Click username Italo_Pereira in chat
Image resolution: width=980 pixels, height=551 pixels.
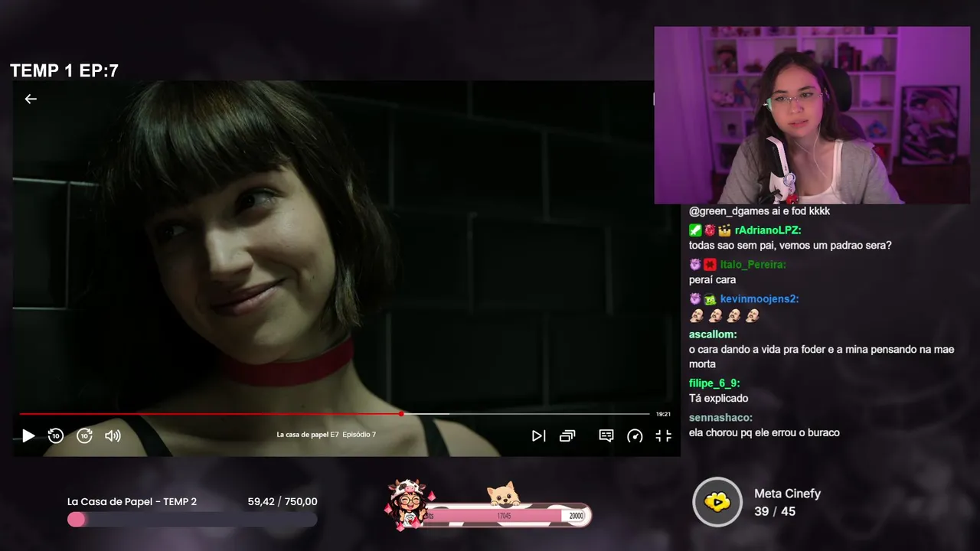(753, 264)
